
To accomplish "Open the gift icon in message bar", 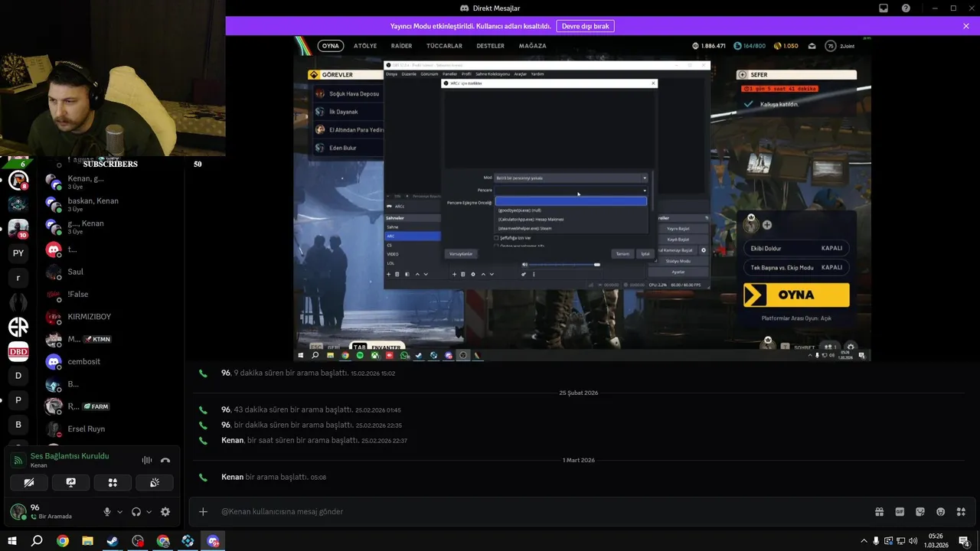I will (879, 511).
